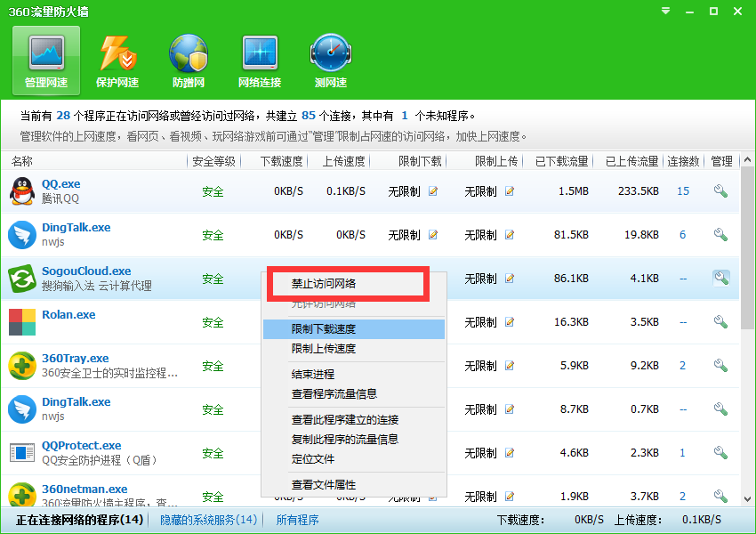Open the QQ.exe program name link

click(60, 184)
